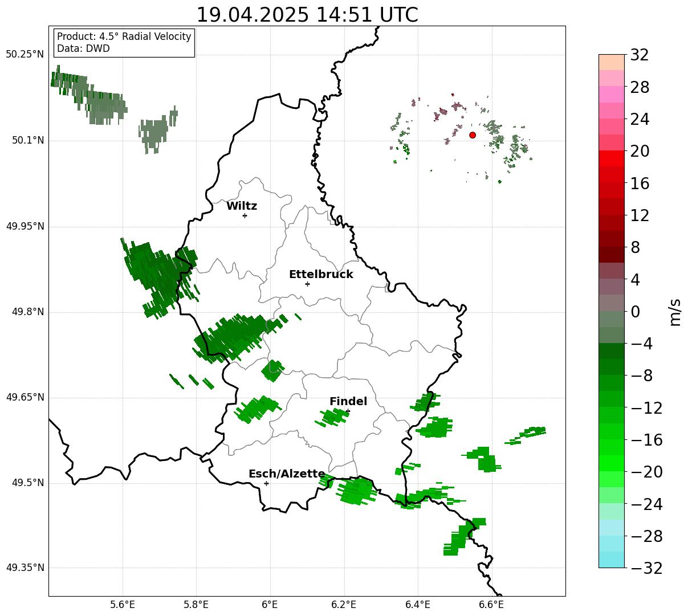Click the Ettelbruck city label

[x=321, y=275]
